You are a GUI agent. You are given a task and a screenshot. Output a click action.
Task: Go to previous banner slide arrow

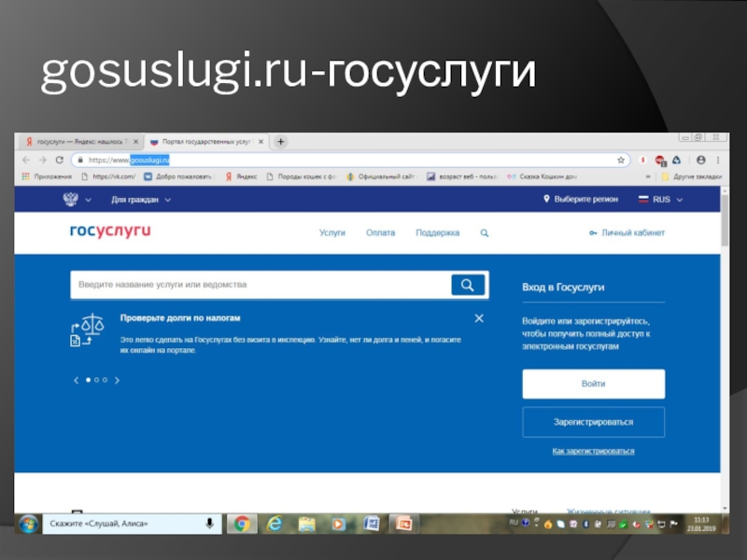click(x=76, y=380)
